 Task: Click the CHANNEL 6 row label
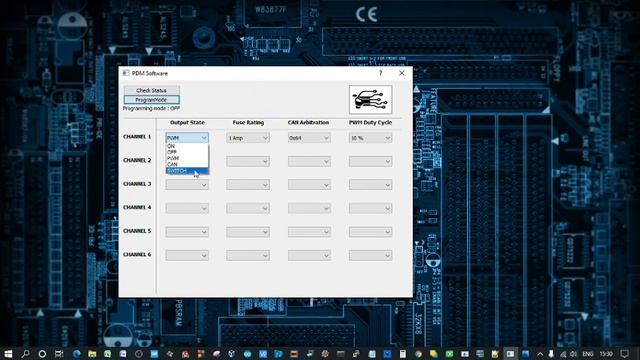[x=137, y=254]
